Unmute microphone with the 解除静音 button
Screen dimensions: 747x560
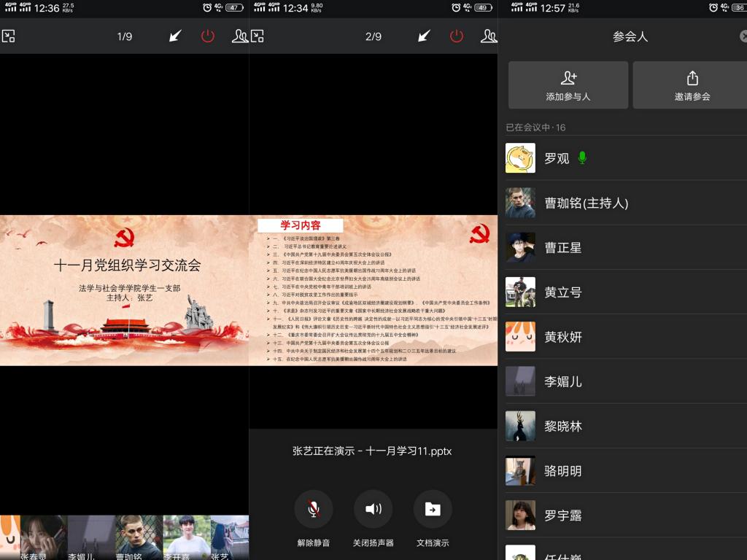pos(314,509)
